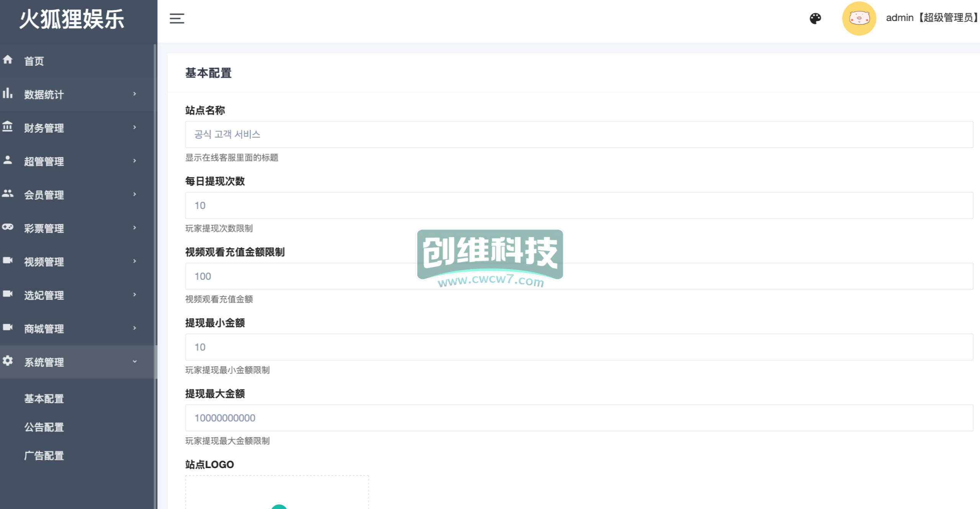Expand the 视频管理 chevron
The height and width of the screenshot is (509, 980).
tap(135, 261)
